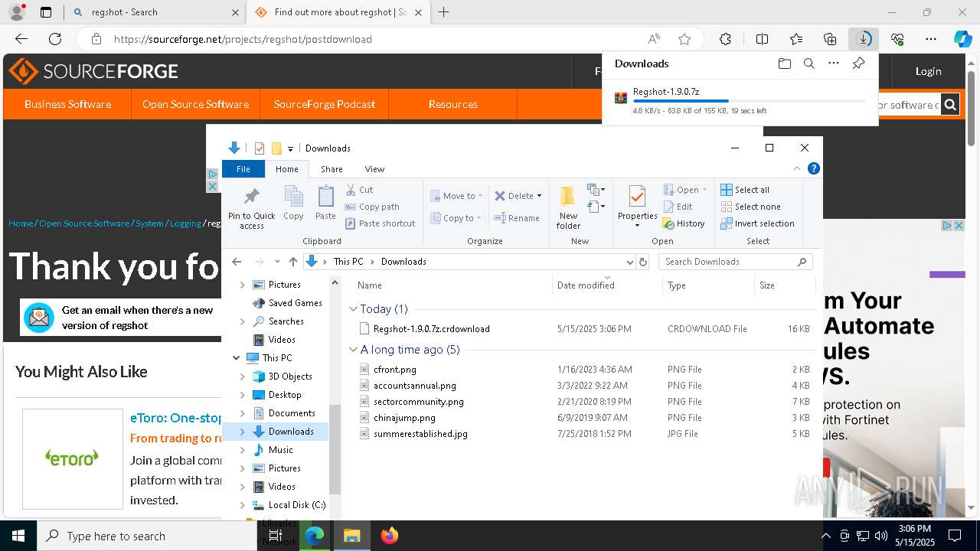Open Edge Settings and more menu

pos(931,39)
